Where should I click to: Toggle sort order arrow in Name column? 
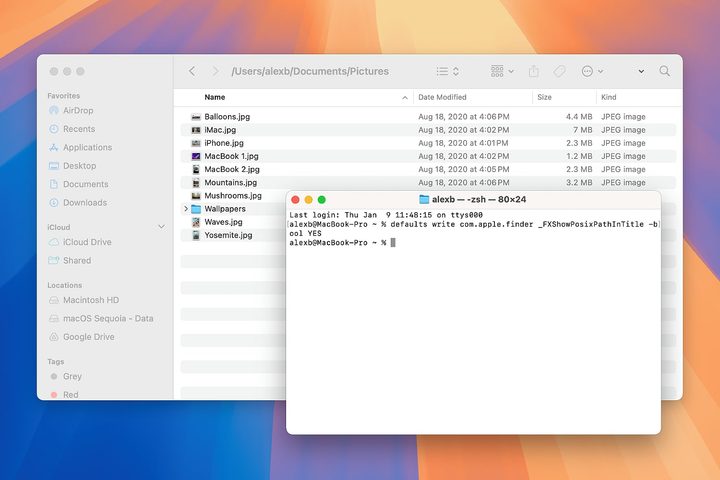(405, 97)
